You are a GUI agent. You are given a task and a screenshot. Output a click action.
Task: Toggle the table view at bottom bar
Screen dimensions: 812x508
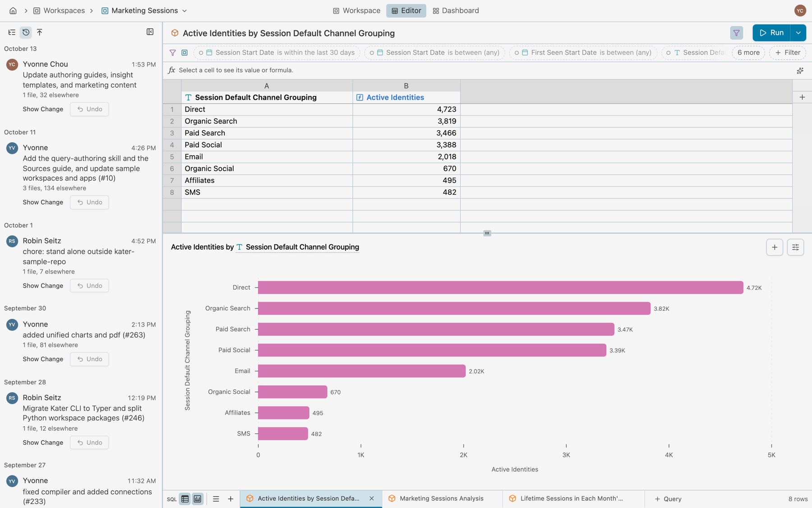185,499
